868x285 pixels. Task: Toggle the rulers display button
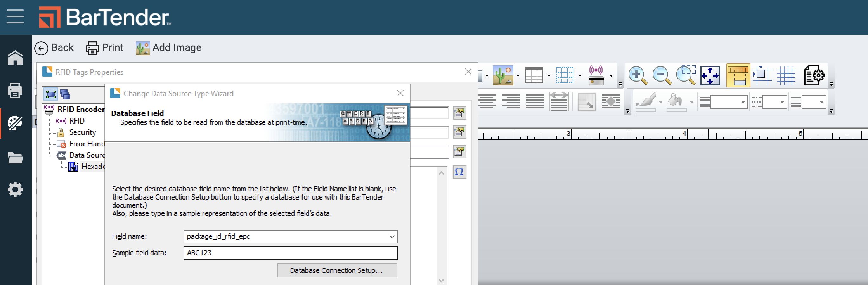(x=738, y=75)
